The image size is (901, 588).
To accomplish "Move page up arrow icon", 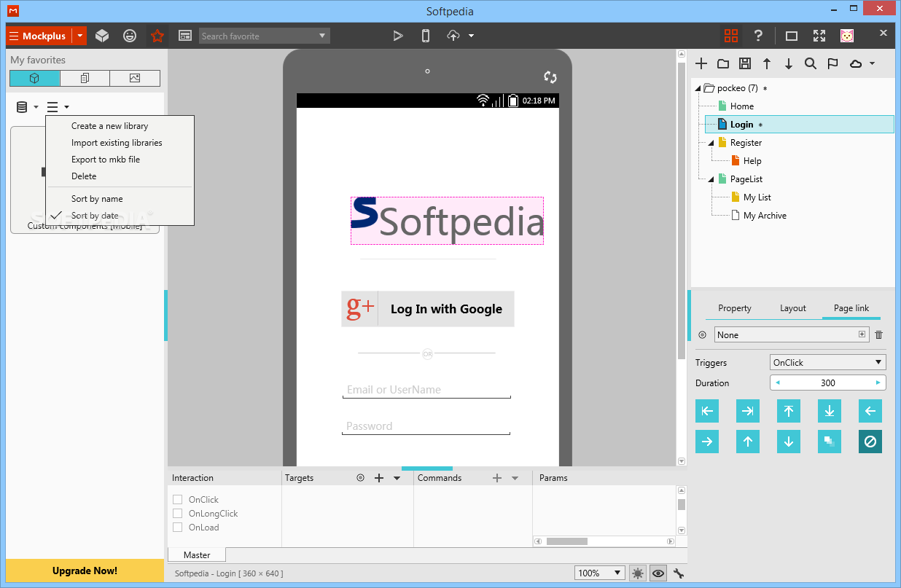I will point(767,64).
